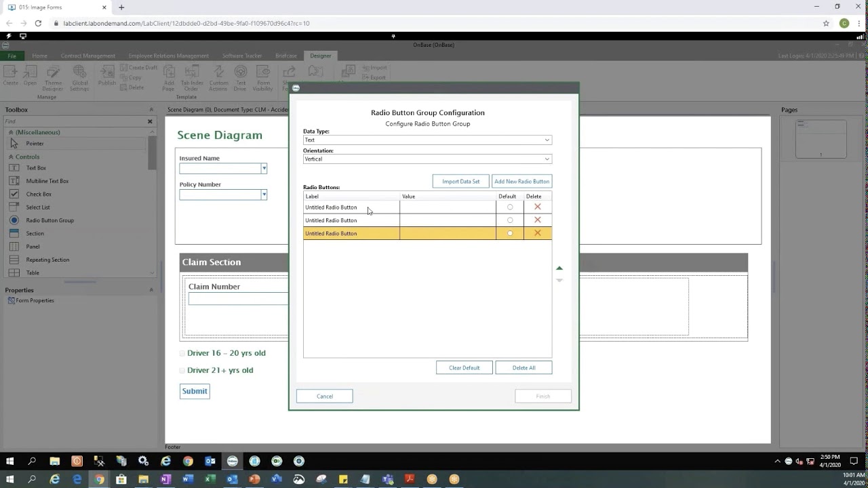
Task: Open the Policy Number dropdown arrow
Action: click(264, 195)
